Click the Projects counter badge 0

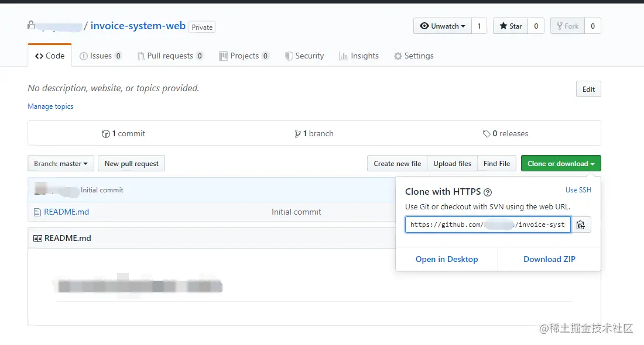point(265,56)
